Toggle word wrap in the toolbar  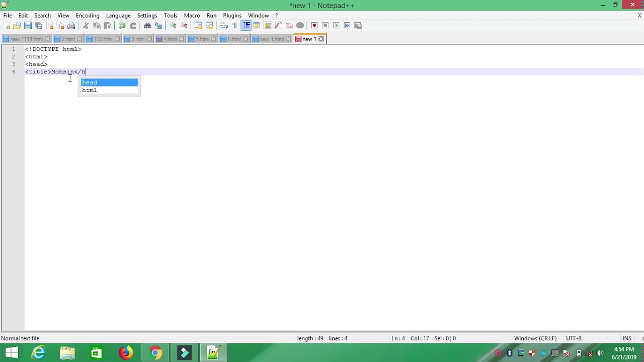224,26
